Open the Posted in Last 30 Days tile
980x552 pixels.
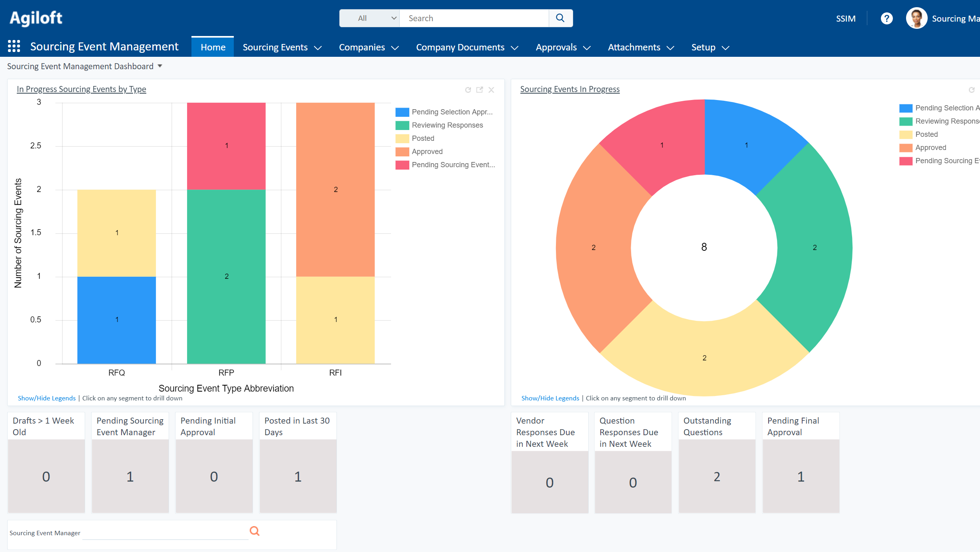[x=298, y=463]
